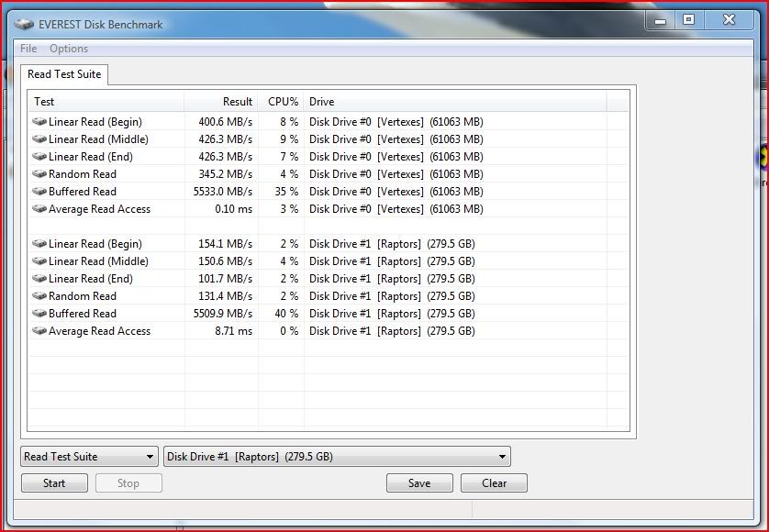Click disk icon of Raptors Linear Read (Begin)
769x532 pixels.
[x=39, y=243]
